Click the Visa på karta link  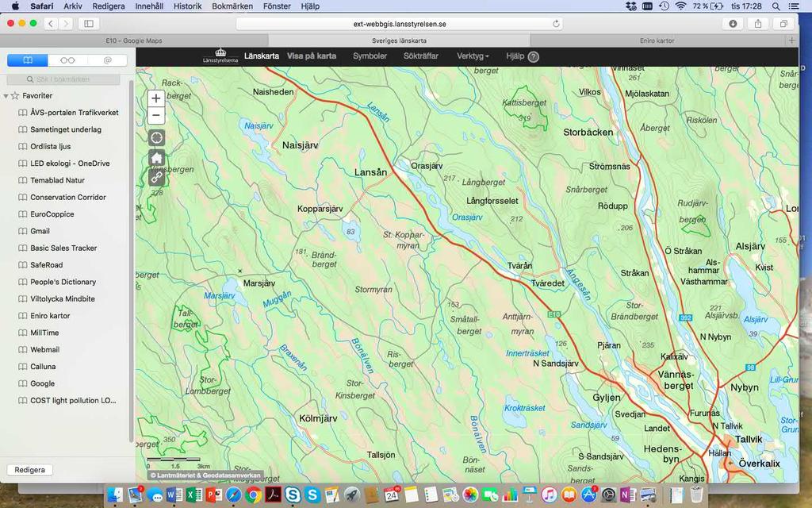(x=311, y=56)
